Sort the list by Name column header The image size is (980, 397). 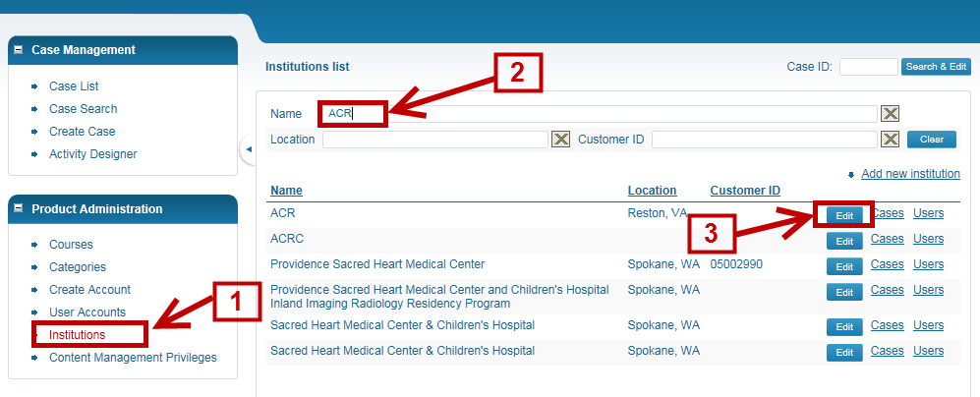(x=286, y=191)
